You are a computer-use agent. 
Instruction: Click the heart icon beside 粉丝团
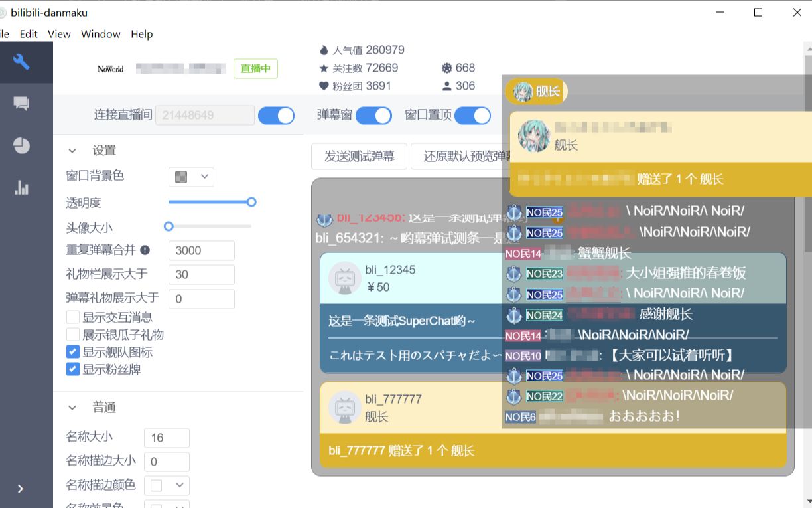(323, 86)
